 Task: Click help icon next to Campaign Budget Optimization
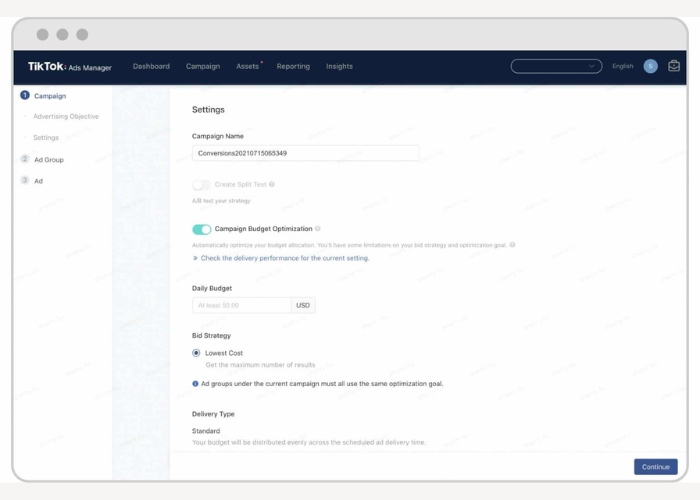[319, 229]
